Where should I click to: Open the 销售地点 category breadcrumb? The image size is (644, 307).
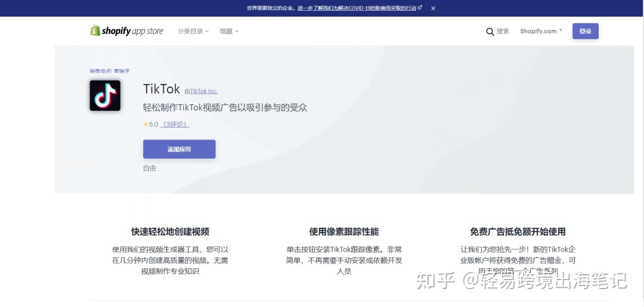(x=100, y=71)
